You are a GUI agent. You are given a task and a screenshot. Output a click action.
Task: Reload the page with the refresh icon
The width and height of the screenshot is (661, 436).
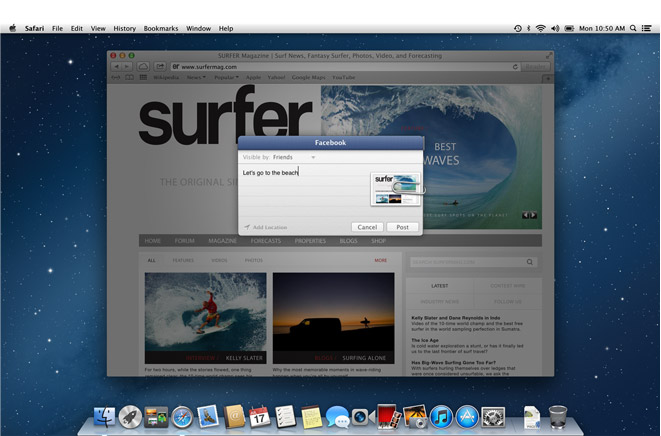pos(515,67)
